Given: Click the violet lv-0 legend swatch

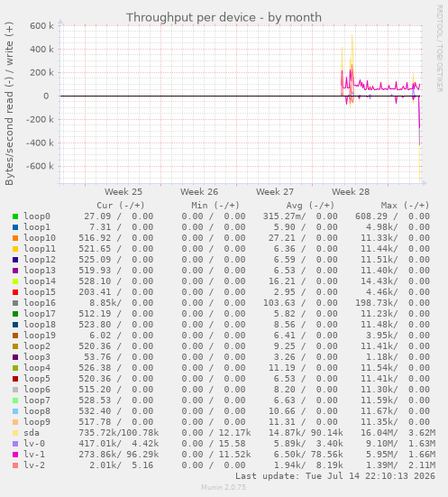Looking at the screenshot, I should point(15,444).
